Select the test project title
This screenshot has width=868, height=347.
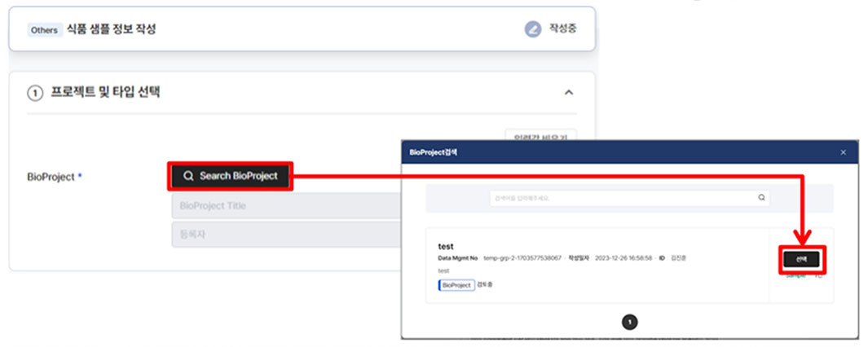pyautogui.click(x=446, y=245)
